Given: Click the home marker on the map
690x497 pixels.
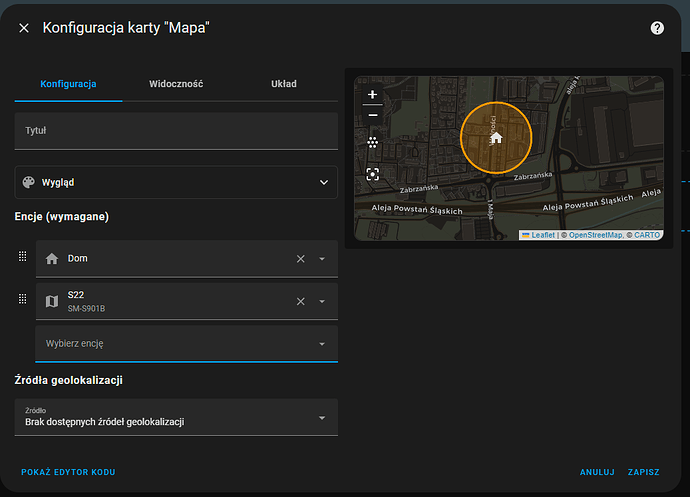Looking at the screenshot, I should [x=496, y=138].
